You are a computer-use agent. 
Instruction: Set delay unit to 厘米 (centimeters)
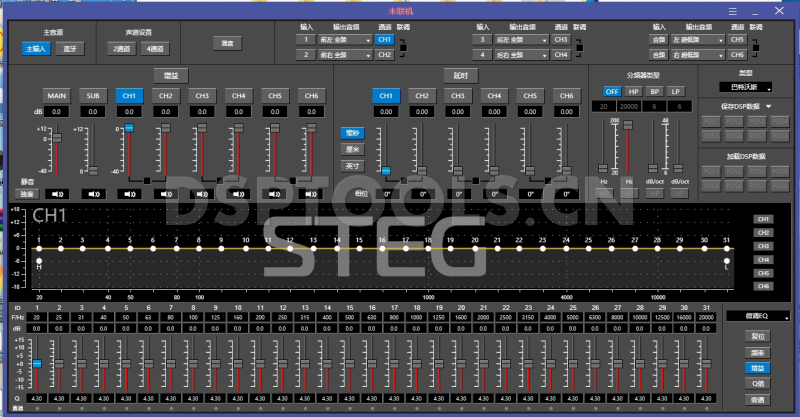[x=353, y=148]
